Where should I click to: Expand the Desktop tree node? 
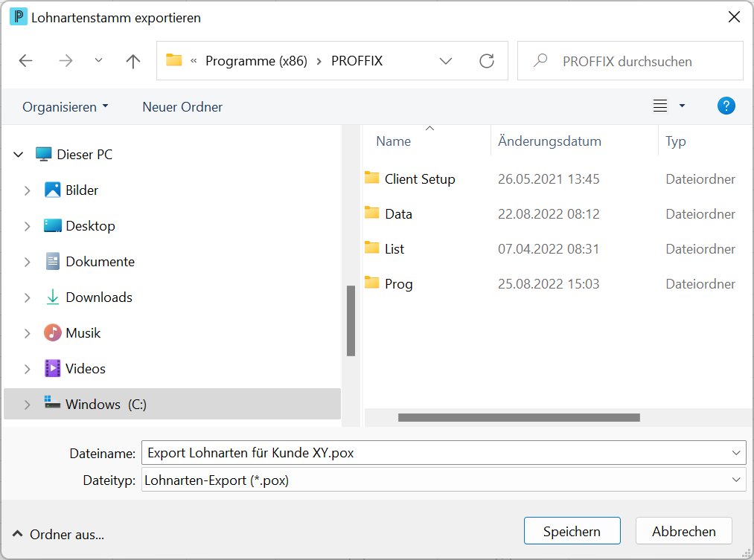click(x=28, y=226)
